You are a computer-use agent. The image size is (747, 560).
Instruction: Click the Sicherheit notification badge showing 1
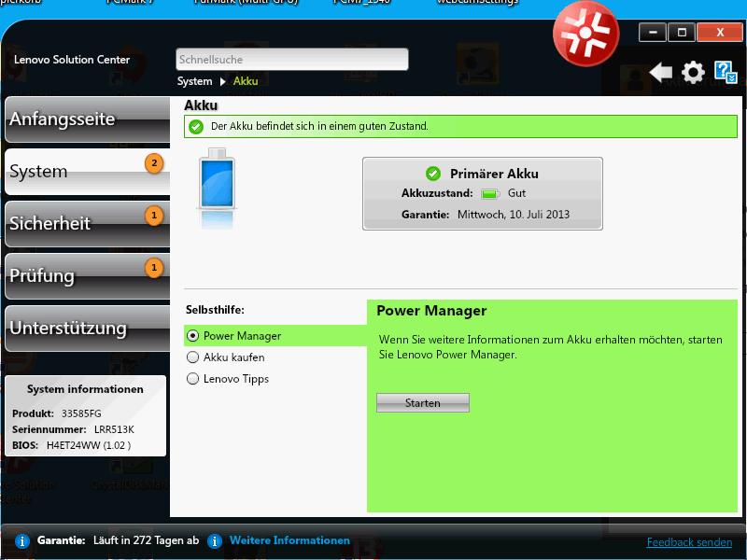click(x=154, y=216)
